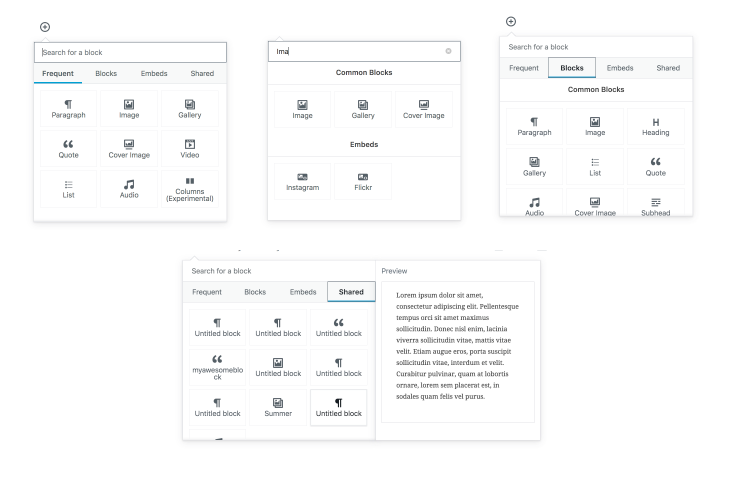Add the Subhead block
742x482 pixels.
pos(655,203)
